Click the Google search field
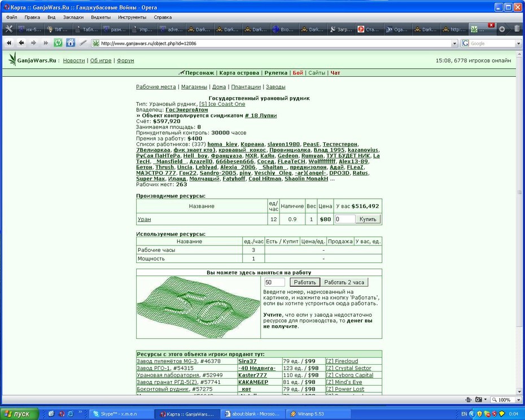The height and width of the screenshot is (420, 525). click(492, 43)
